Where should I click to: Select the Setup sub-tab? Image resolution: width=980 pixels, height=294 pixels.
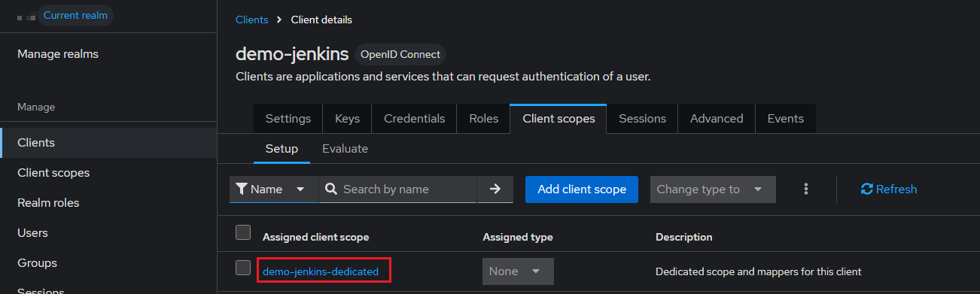tap(282, 149)
